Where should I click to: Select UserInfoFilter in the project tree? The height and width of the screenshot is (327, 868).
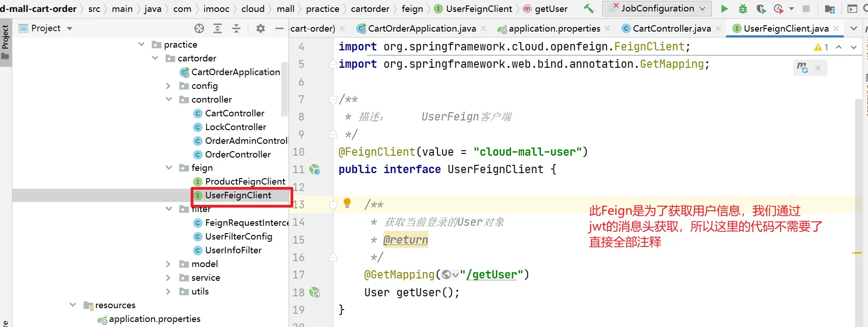(x=233, y=250)
